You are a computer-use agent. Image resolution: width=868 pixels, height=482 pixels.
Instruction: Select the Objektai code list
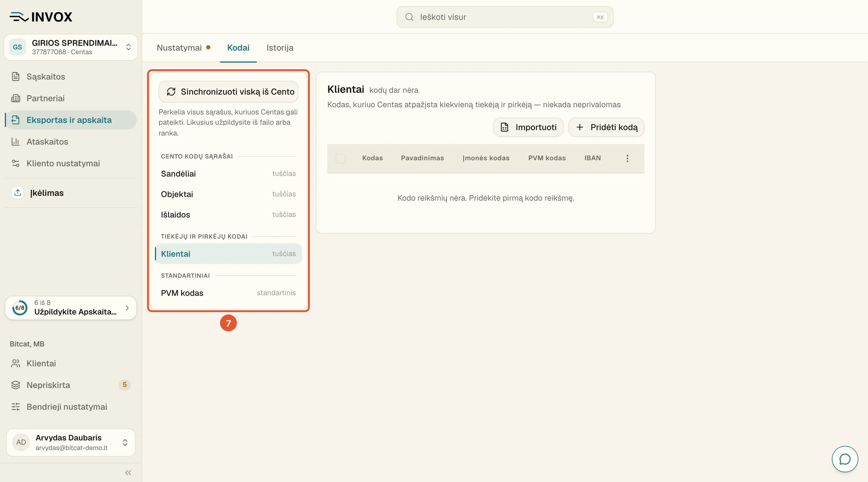(x=228, y=194)
